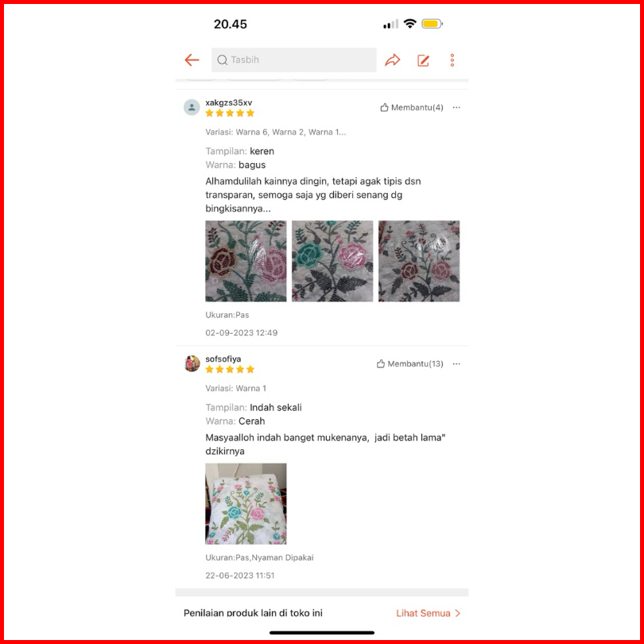Open sofsofiya's white mukena photo
644x644 pixels.
[246, 504]
